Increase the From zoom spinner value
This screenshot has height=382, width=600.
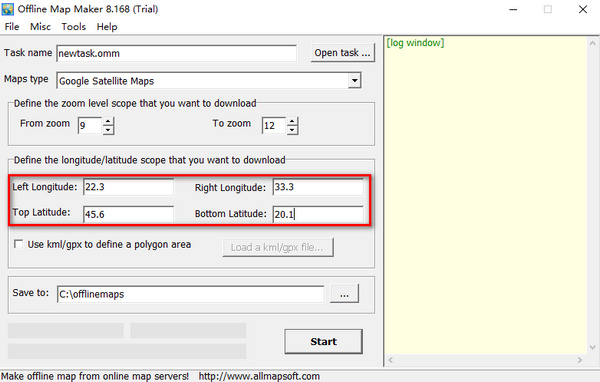click(108, 121)
